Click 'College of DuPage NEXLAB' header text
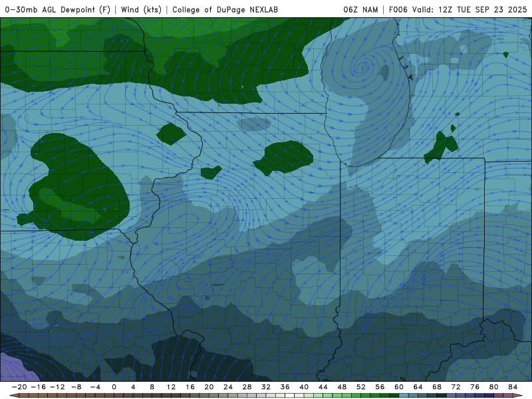The width and height of the screenshot is (532, 399). tap(225, 9)
